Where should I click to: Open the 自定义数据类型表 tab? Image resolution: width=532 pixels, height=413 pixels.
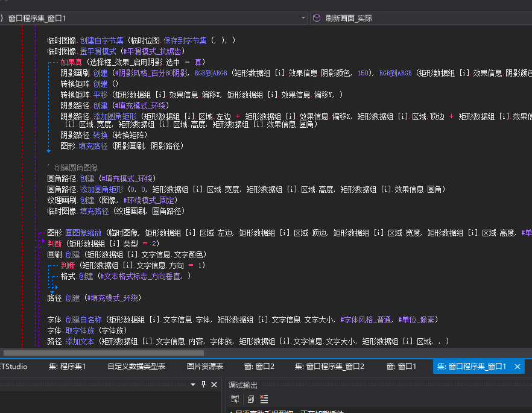point(136,366)
